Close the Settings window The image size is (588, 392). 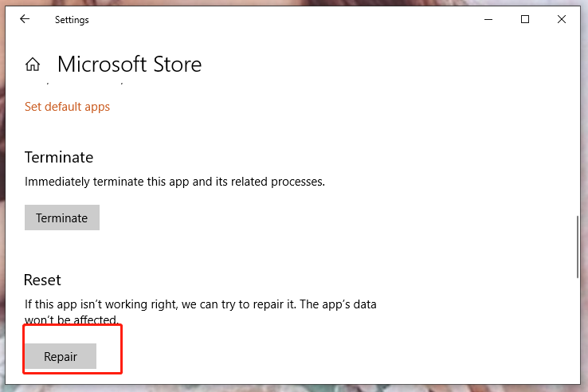point(563,20)
